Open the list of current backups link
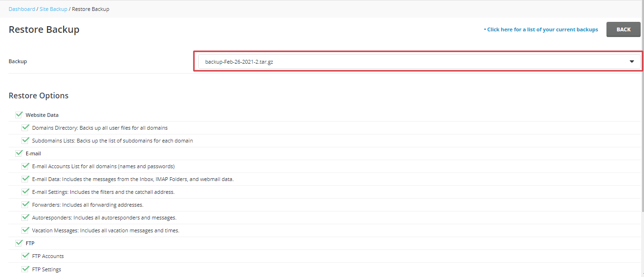Viewport: 644px width, 277px height. click(541, 29)
